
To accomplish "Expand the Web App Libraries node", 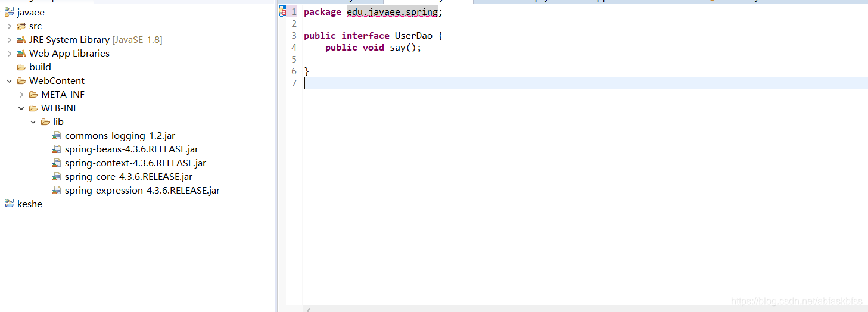I will click(10, 54).
